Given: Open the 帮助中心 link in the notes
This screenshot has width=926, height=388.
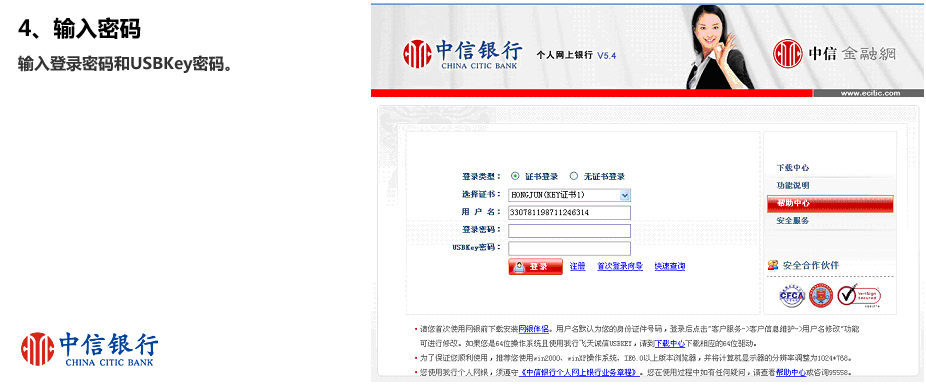Looking at the screenshot, I should tap(791, 372).
